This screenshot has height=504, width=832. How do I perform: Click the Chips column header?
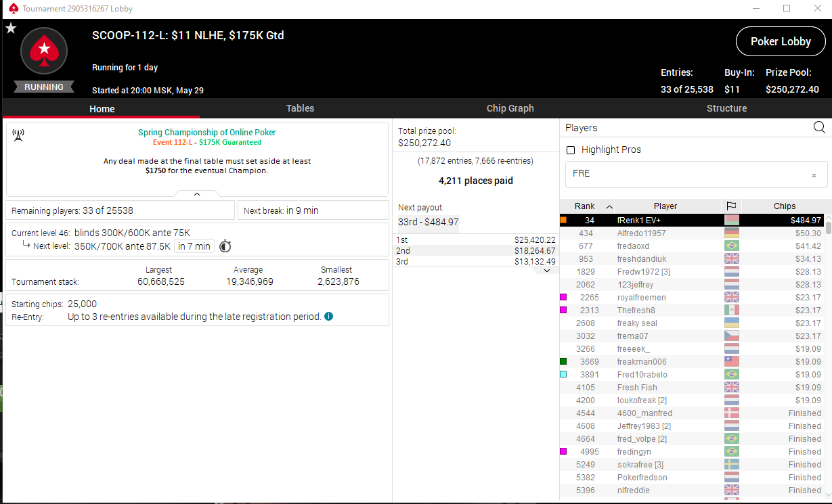pyautogui.click(x=785, y=206)
